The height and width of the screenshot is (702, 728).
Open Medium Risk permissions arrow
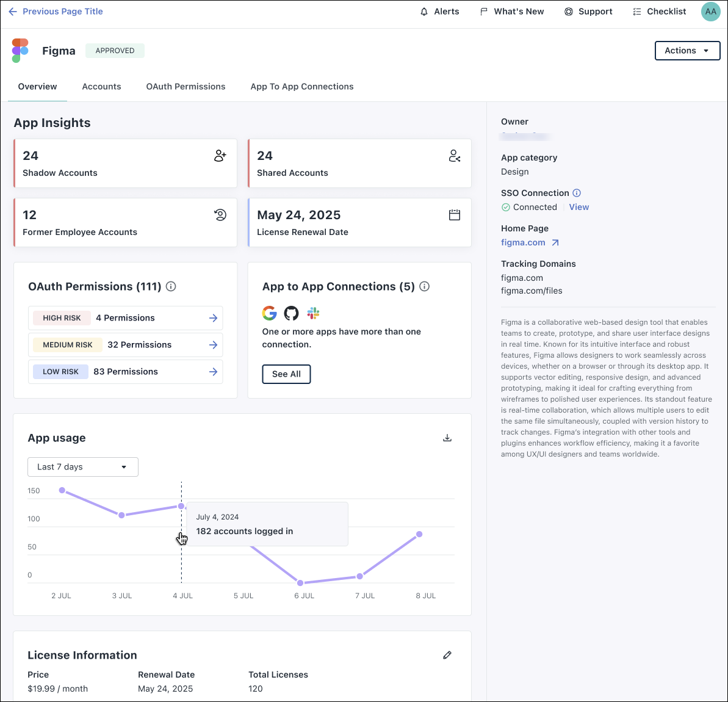point(213,345)
